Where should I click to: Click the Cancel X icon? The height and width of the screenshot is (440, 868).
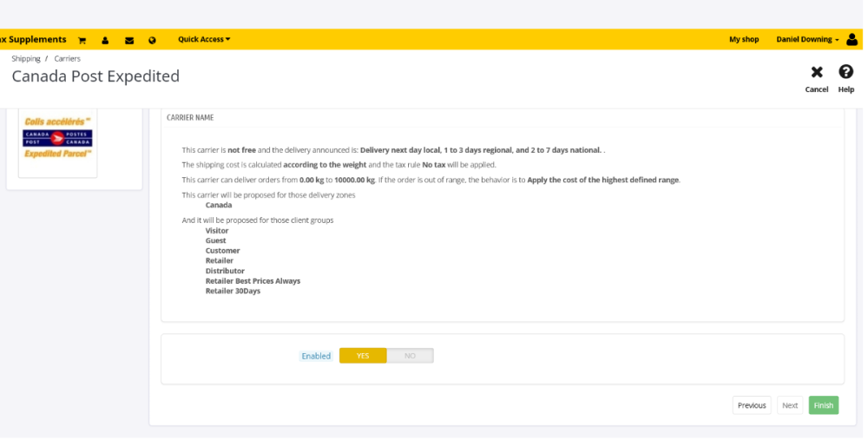817,73
